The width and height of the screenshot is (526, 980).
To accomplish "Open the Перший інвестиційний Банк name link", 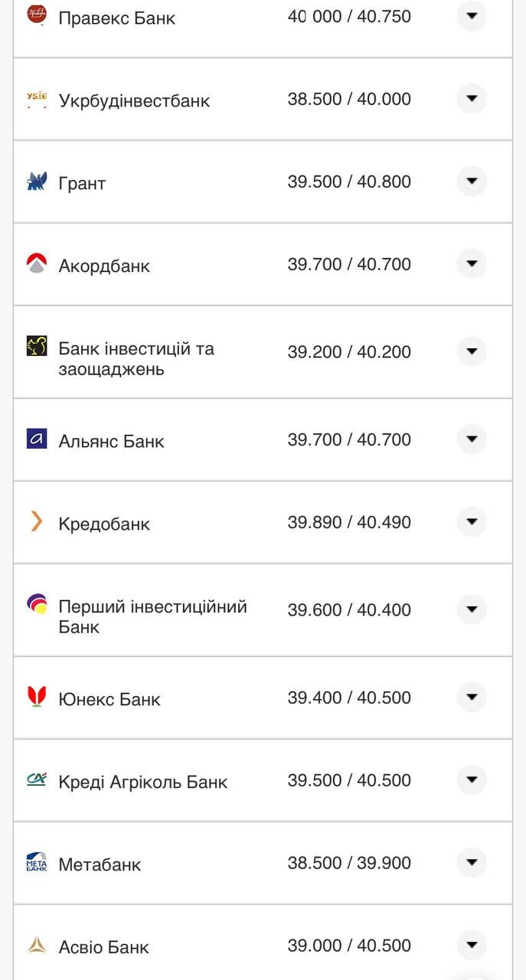I will coord(152,616).
